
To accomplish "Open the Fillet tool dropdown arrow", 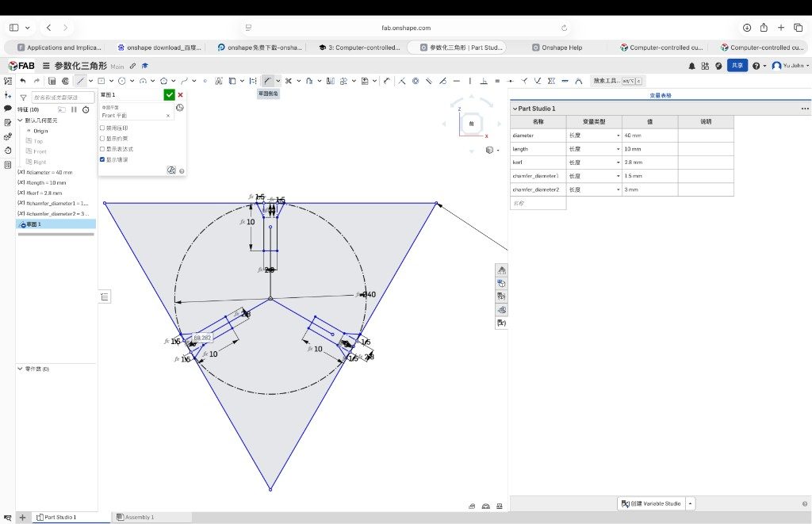I will coord(278,81).
